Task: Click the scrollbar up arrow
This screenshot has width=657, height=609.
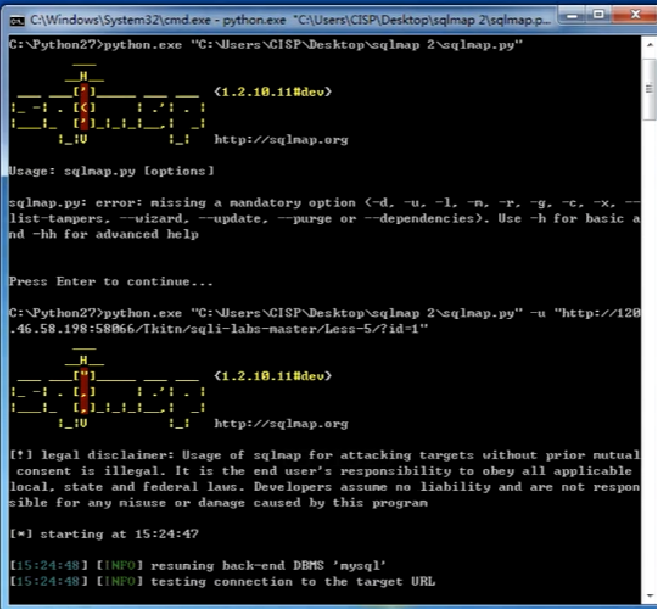Action: tap(649, 44)
